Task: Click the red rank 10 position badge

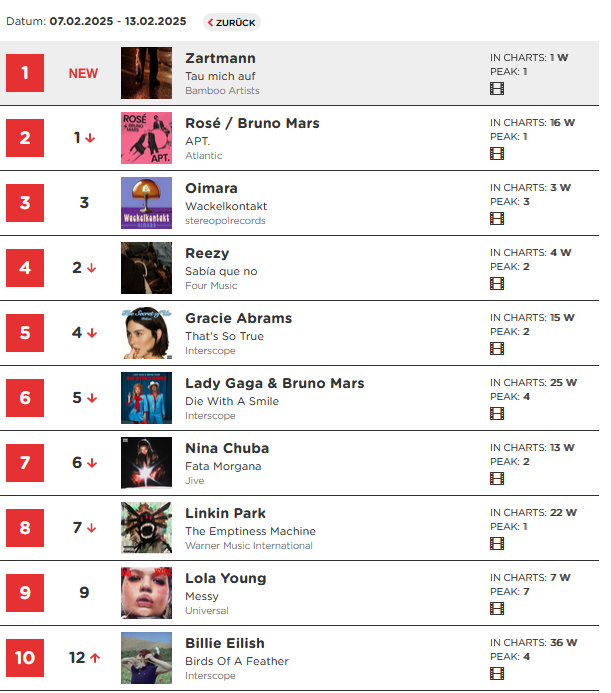Action: coord(25,658)
